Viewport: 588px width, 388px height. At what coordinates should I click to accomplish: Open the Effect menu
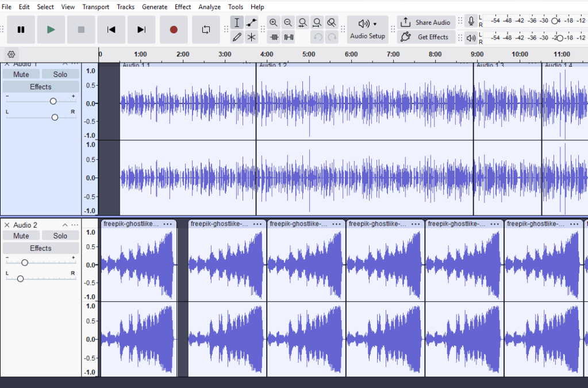coord(183,7)
